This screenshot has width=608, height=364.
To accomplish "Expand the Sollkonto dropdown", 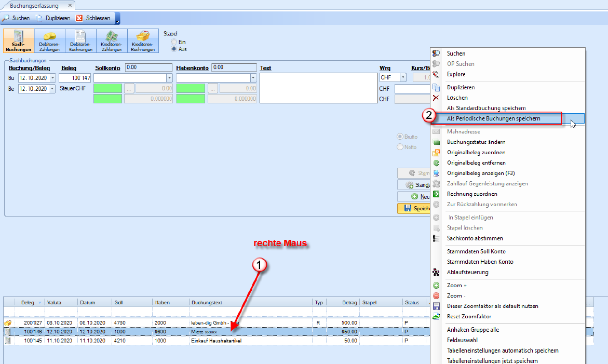I will click(169, 78).
